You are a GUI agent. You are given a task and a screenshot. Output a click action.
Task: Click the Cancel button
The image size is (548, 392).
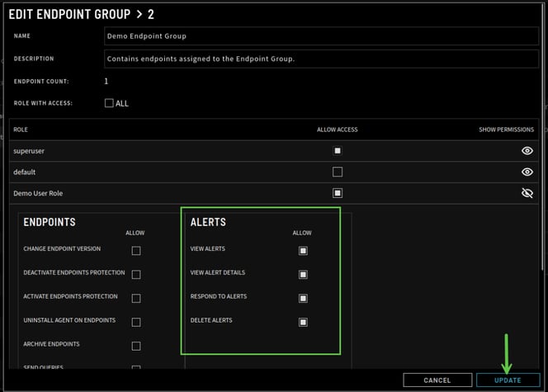[437, 380]
